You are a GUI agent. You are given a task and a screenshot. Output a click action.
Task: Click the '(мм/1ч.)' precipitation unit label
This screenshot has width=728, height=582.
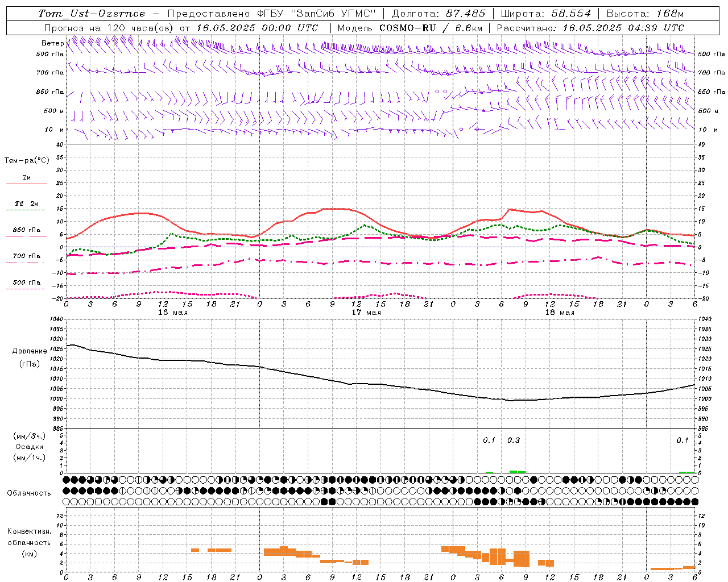(30, 458)
